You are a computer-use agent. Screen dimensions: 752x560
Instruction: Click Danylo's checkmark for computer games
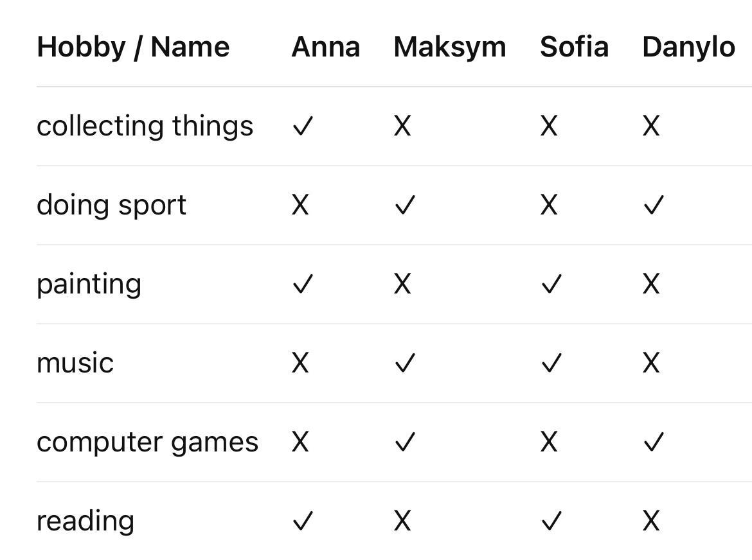[653, 442]
